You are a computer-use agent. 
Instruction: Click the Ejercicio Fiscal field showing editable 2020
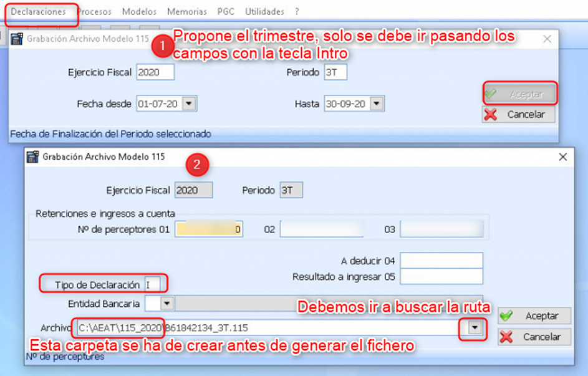[x=155, y=72]
